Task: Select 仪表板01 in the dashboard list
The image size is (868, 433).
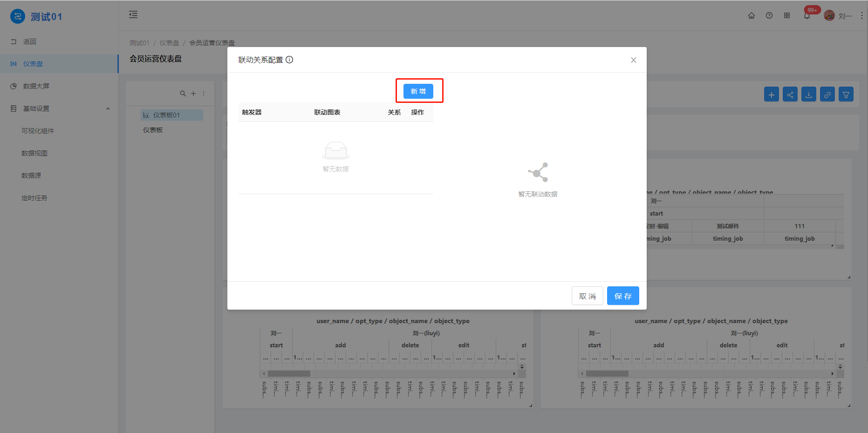Action: pos(172,115)
